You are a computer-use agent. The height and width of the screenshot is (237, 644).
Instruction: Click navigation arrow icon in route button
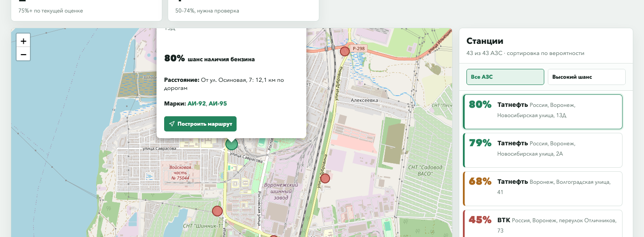click(172, 124)
